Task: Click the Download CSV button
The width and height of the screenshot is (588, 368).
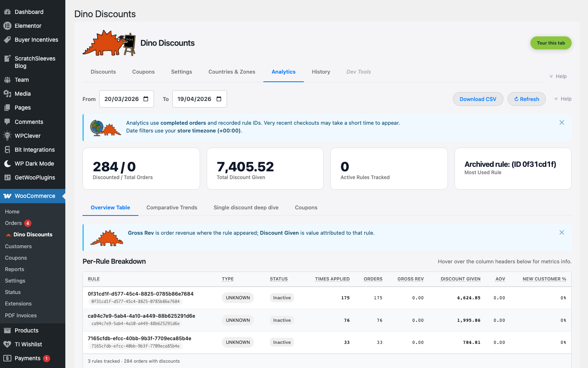Action: [x=478, y=99]
